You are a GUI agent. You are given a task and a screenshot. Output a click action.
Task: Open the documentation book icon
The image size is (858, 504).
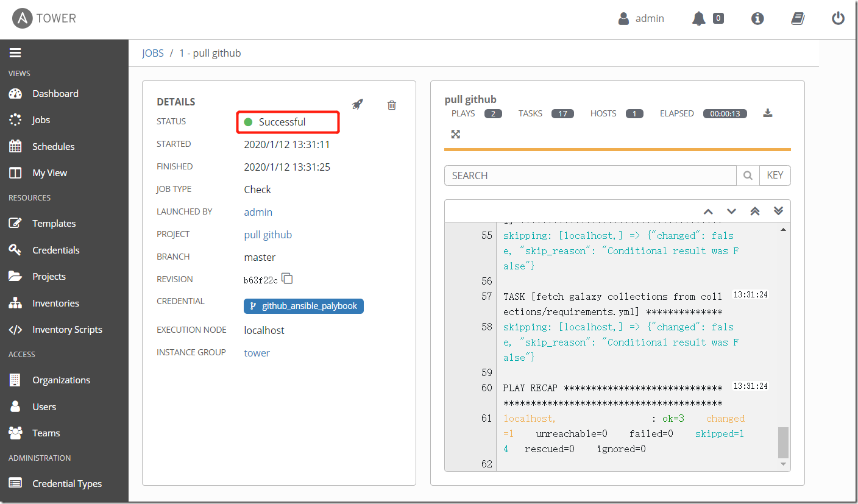(798, 18)
